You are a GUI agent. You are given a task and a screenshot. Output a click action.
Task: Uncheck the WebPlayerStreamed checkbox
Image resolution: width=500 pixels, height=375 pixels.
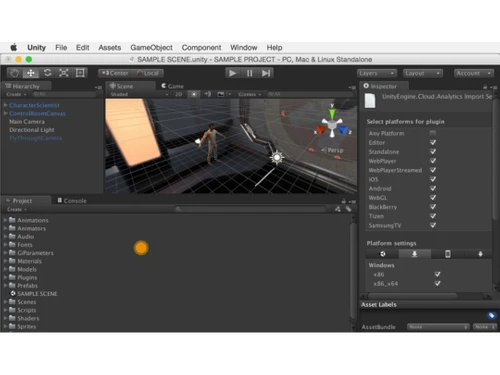pyautogui.click(x=433, y=170)
